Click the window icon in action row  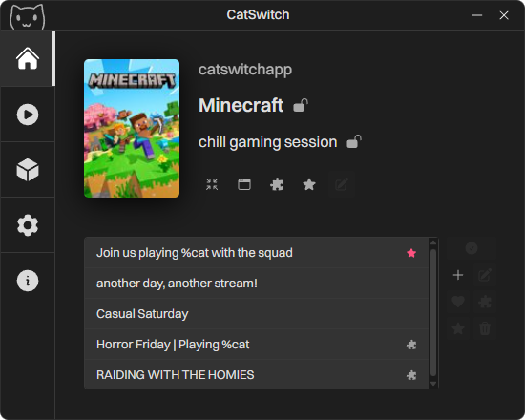tap(244, 184)
